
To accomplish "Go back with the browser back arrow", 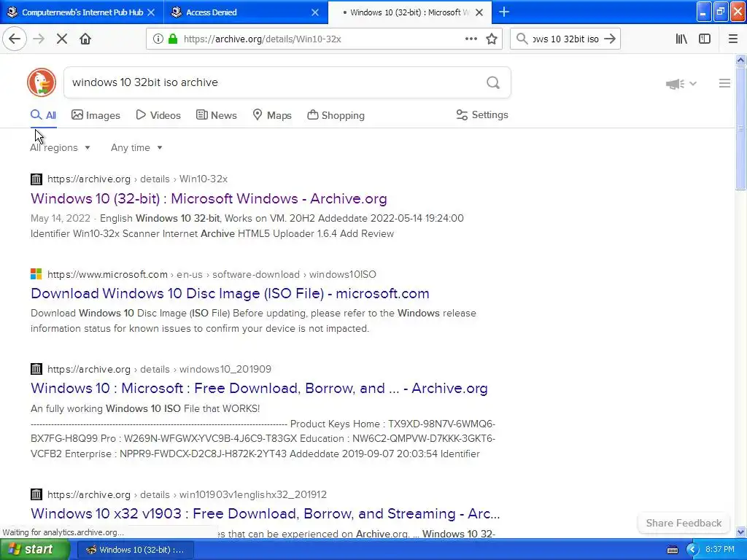I will tap(15, 39).
